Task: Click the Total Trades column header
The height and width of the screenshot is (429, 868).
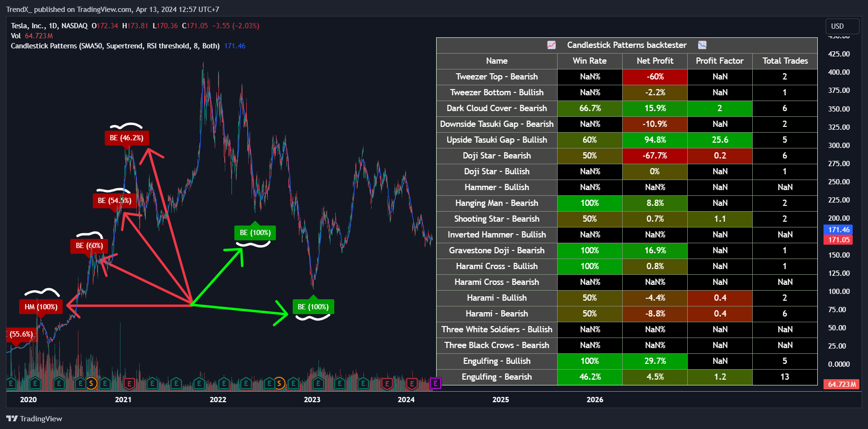Action: point(785,61)
